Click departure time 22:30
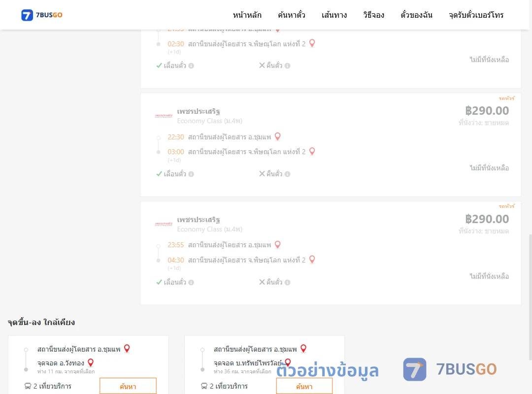The width and height of the screenshot is (532, 394). click(x=176, y=137)
